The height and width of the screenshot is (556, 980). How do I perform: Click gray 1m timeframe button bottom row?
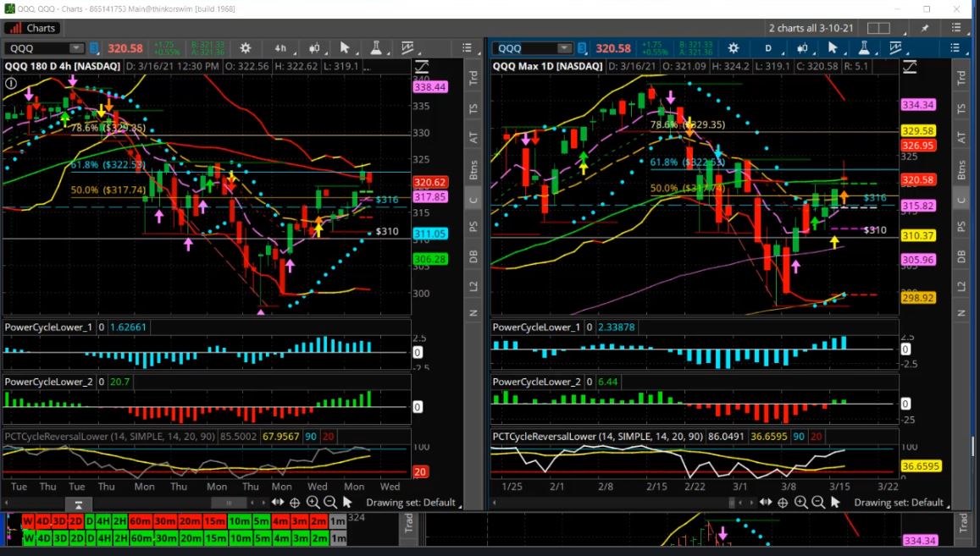tap(337, 538)
